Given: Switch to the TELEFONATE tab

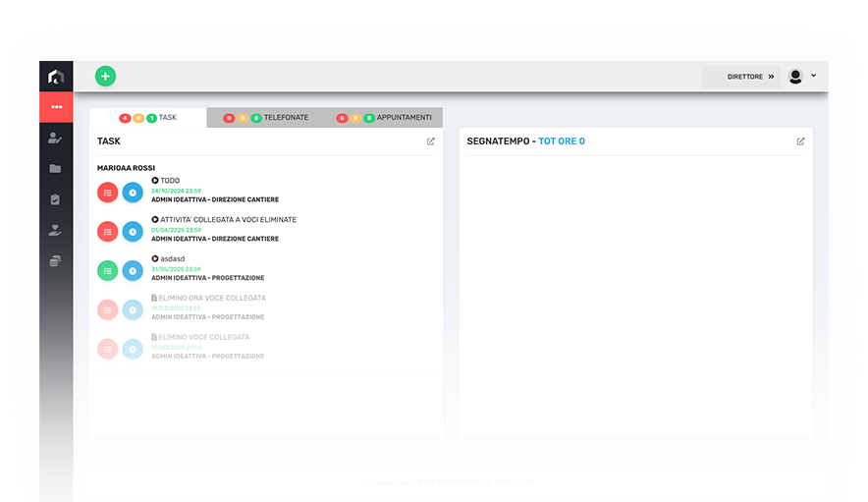Looking at the screenshot, I should point(266,118).
